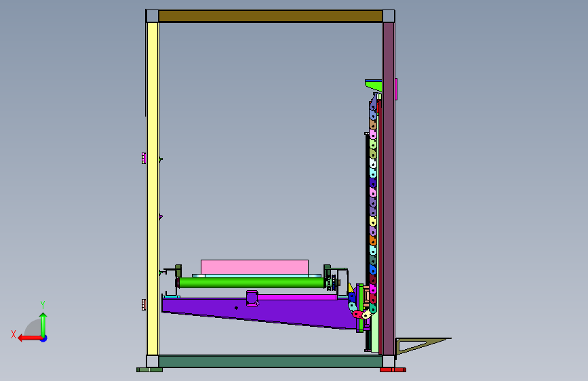Select the green wedge bracket near the top right

(374, 85)
